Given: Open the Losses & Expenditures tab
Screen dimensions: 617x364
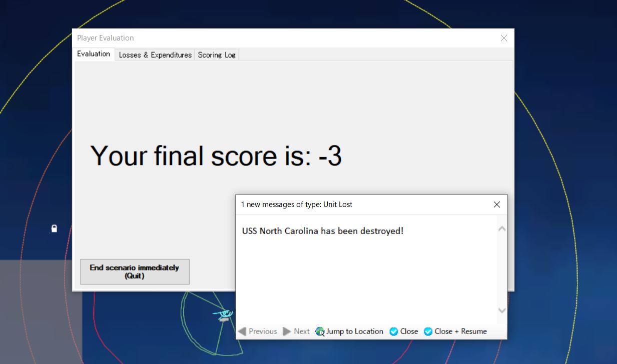Looking at the screenshot, I should pos(155,55).
